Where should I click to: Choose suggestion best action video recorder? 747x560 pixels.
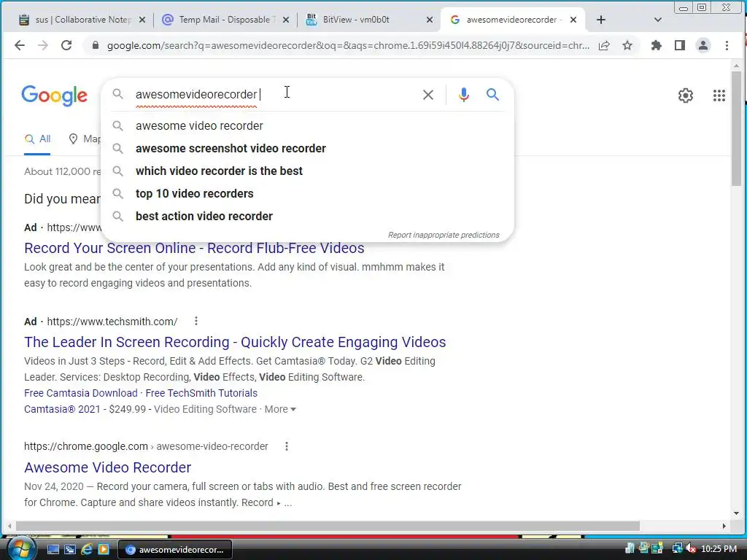coord(308,216)
